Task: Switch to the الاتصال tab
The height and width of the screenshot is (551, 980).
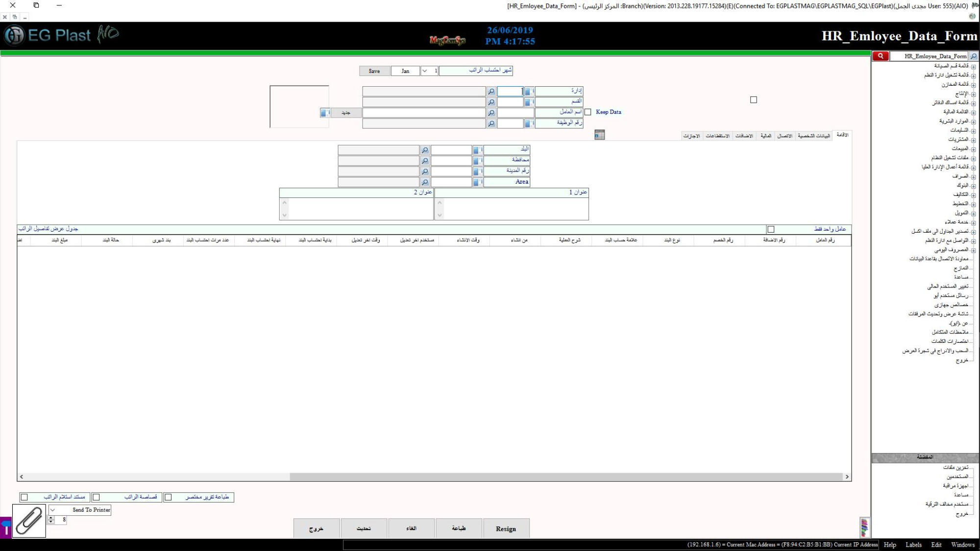Action: pyautogui.click(x=784, y=136)
